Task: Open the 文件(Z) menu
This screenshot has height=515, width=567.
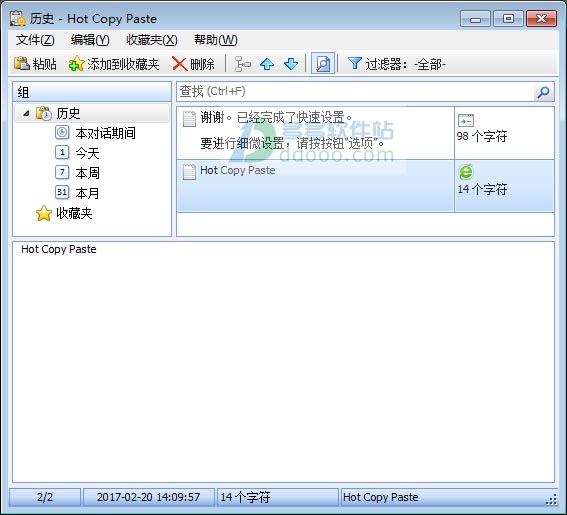Action: point(35,39)
